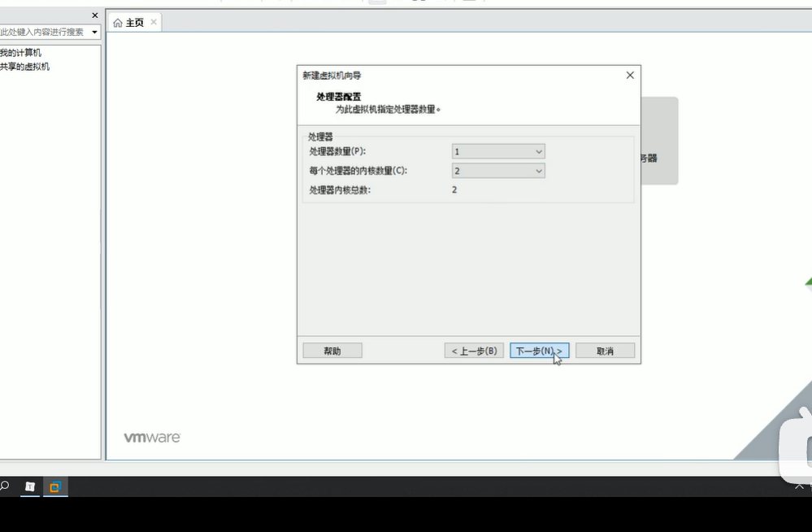Click 处理器内核总数 value text
Viewport: 812px width, 532px height.
pos(454,190)
